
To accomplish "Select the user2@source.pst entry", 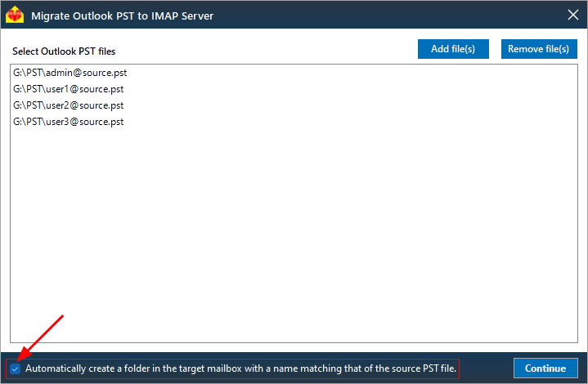I will [x=68, y=105].
